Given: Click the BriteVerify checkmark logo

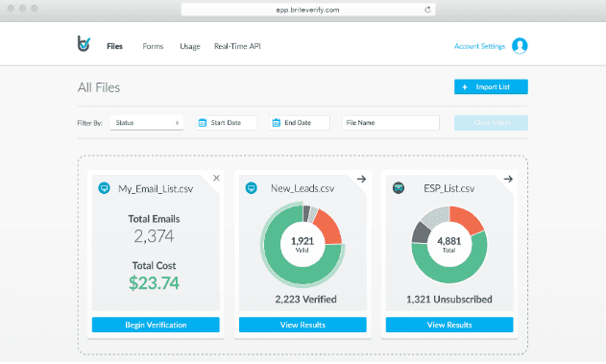Looking at the screenshot, I should click(x=84, y=44).
